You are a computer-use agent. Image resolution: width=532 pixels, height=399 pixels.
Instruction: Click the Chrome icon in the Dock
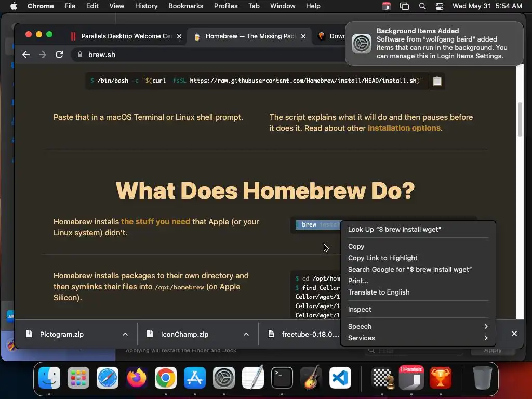(x=166, y=378)
